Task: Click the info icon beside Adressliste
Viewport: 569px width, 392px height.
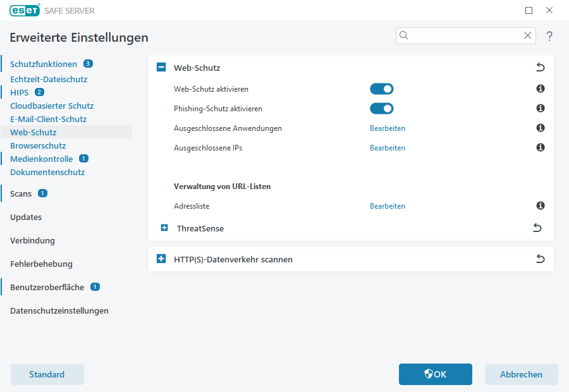Action: [540, 205]
